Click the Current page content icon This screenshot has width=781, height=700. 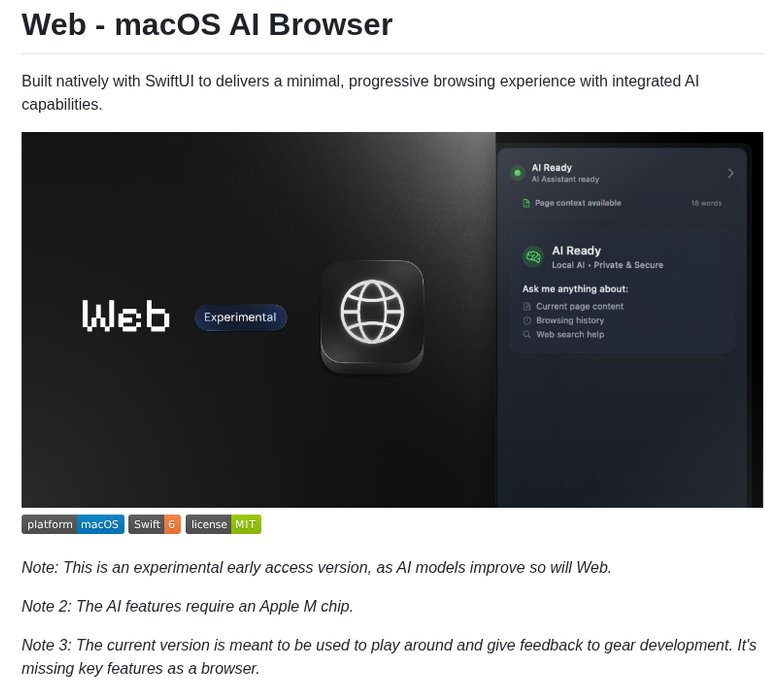coord(527,306)
